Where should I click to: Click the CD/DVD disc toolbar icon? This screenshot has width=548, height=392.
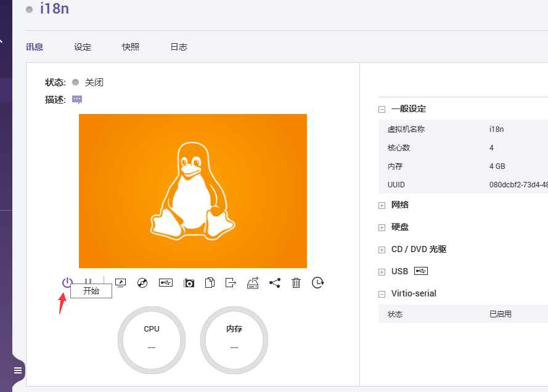click(x=142, y=283)
